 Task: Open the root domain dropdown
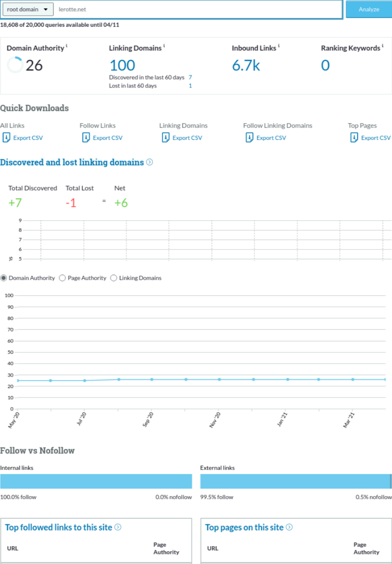(28, 9)
